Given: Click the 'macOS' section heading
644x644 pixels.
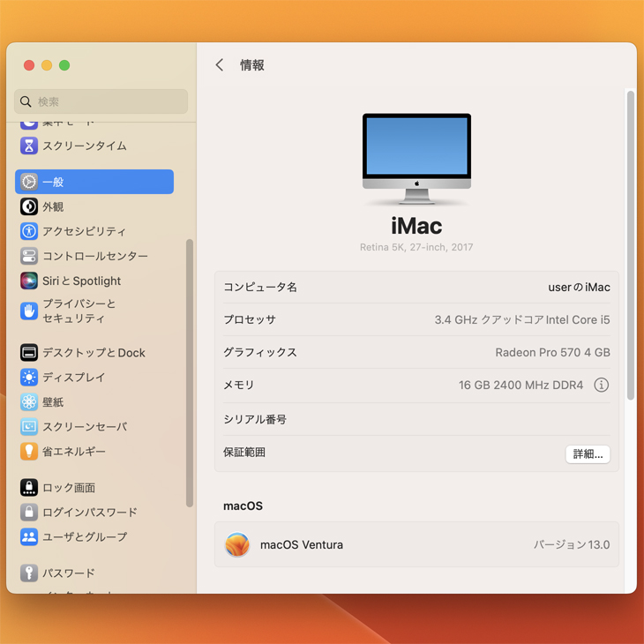Looking at the screenshot, I should coord(243,506).
